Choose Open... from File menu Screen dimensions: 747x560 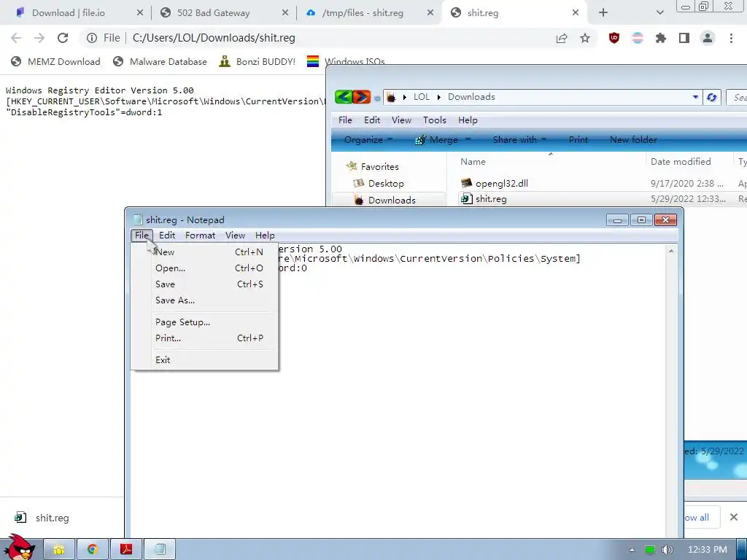pos(206,268)
